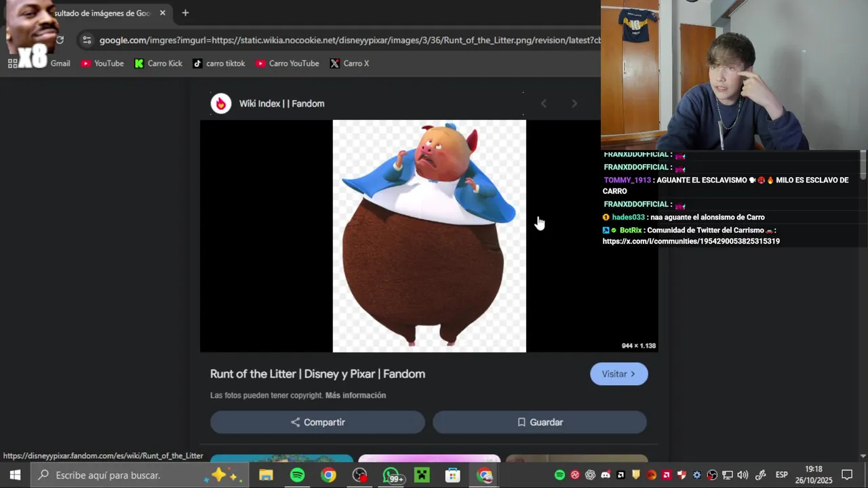868x488 pixels.
Task: Select the Google images result tab
Action: click(102, 13)
